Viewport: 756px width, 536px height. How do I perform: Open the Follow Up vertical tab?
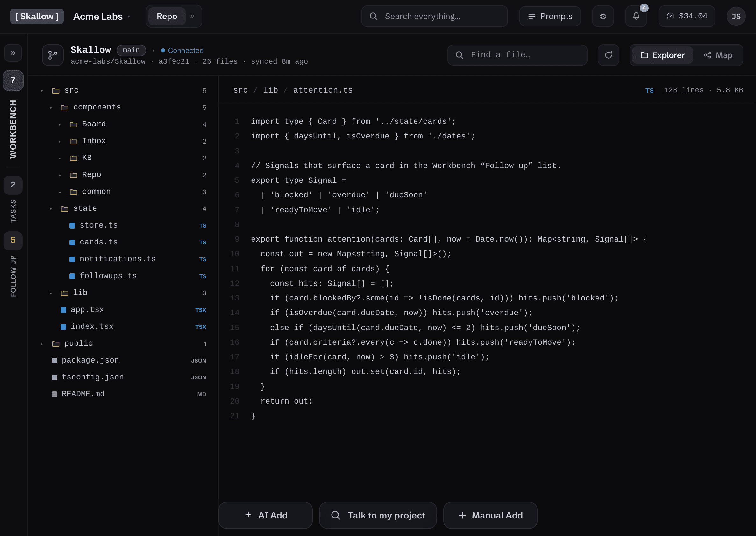coord(13,276)
